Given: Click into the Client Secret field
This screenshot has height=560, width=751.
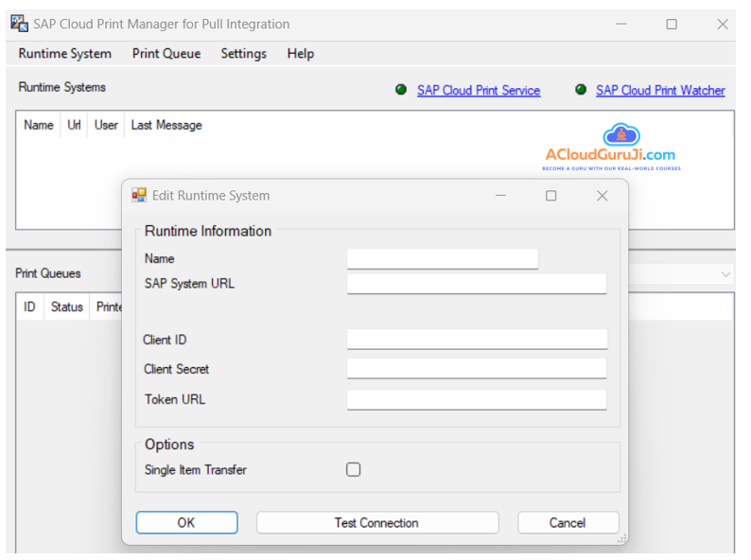Looking at the screenshot, I should 477,369.
